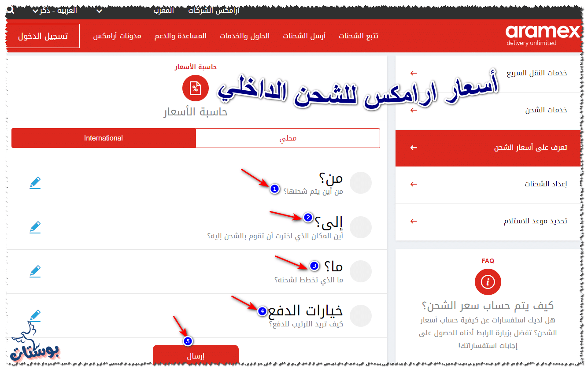The height and width of the screenshot is (370, 588).
Task: Click the خيارات الدفع heading
Action: tap(305, 311)
